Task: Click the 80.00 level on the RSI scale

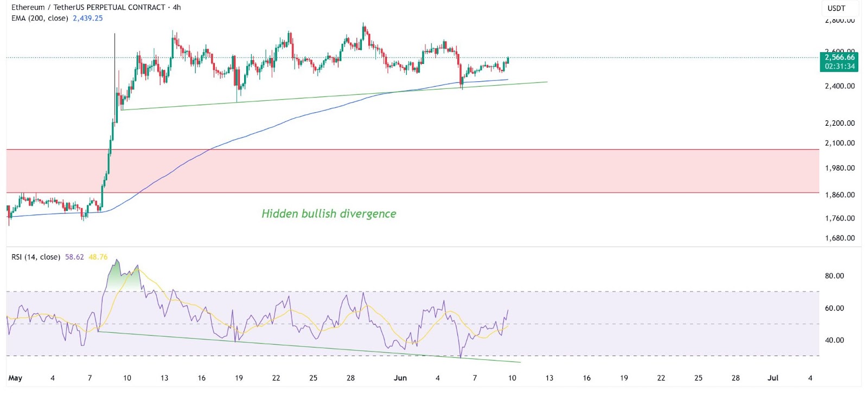Action: pos(834,276)
